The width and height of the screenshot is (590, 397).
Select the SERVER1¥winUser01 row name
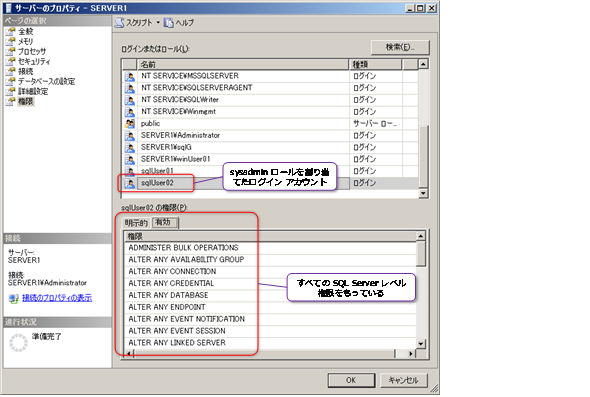[x=175, y=159]
